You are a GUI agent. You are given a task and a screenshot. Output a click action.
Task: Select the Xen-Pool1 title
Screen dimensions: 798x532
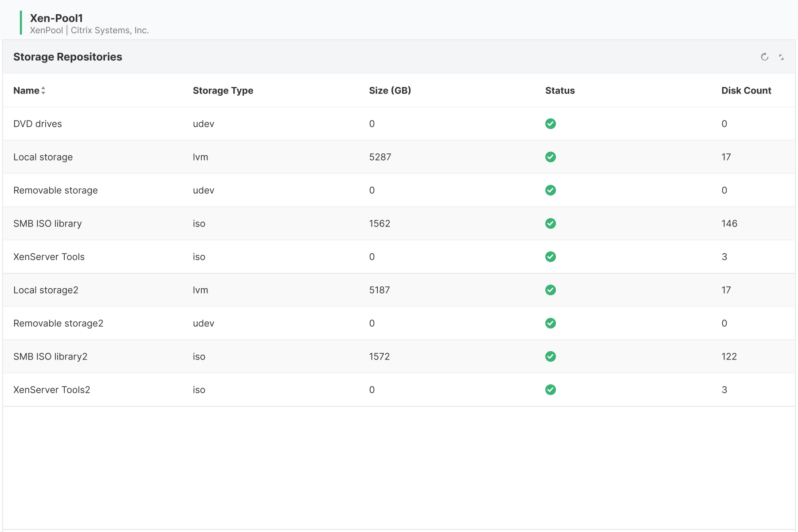click(56, 18)
